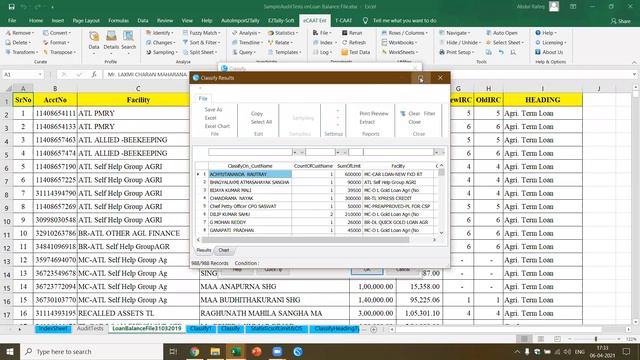Click cell MAA ANAPURNA SHG in worksheet
Image resolution: width=640 pixels, height=360 pixels.
[274, 287]
